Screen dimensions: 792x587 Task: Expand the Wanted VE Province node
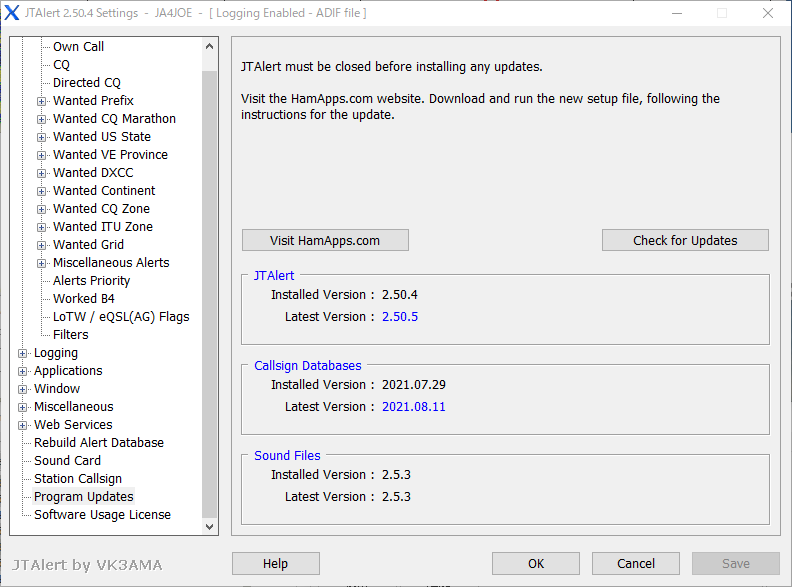coord(42,155)
